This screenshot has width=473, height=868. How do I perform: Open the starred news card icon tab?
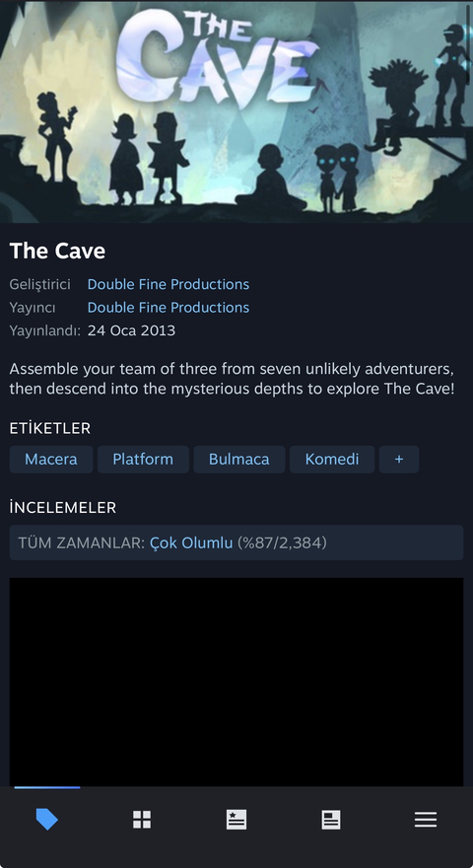(x=236, y=820)
